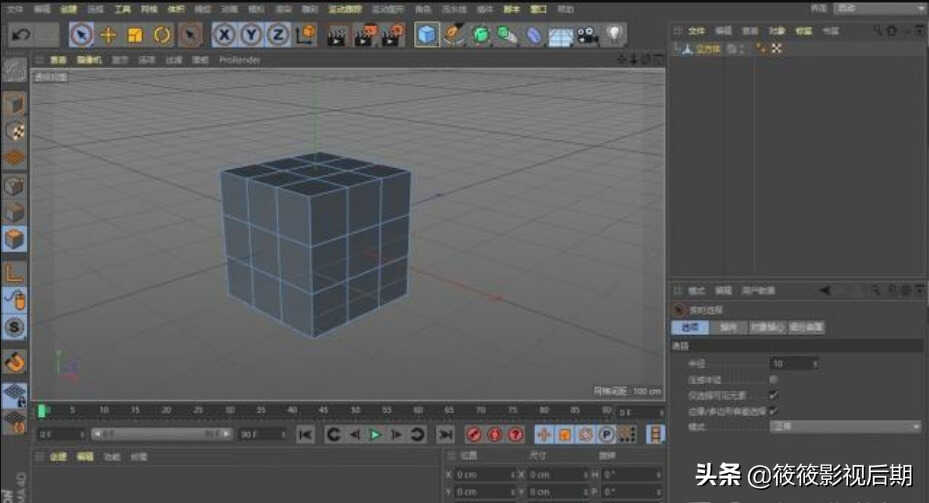Click the Tweak mouse icon in sidebar

coord(15,300)
